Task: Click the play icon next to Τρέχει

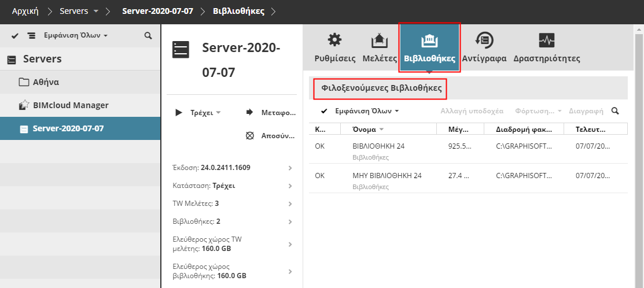Action: point(179,112)
